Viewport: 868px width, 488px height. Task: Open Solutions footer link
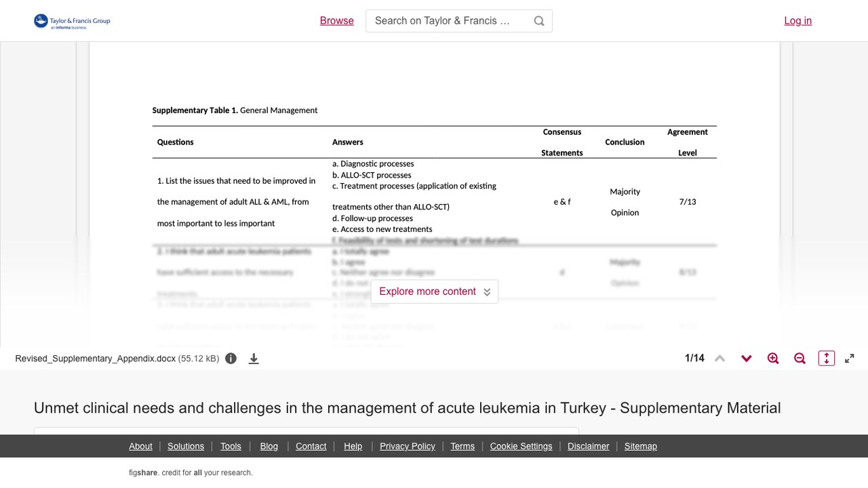tap(186, 446)
